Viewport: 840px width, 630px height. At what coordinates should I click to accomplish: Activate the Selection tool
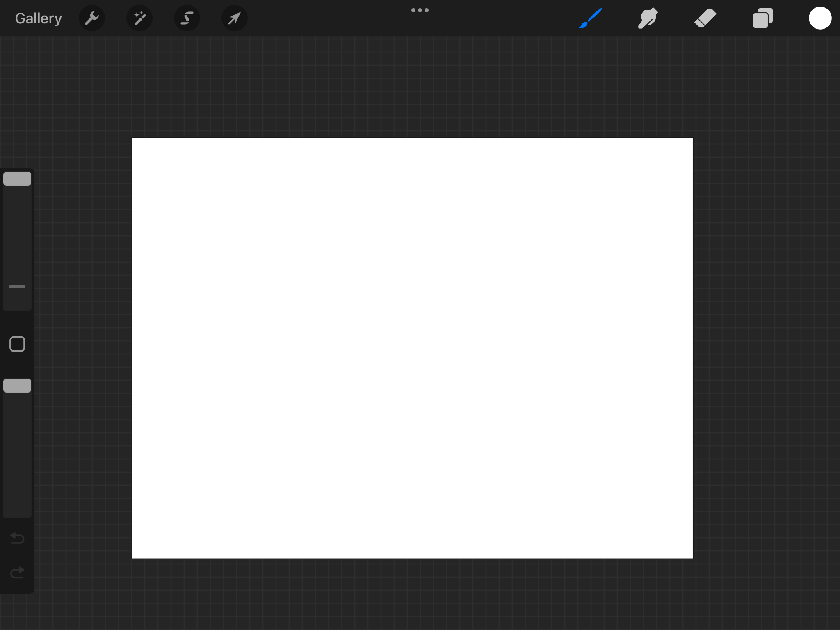click(x=187, y=18)
